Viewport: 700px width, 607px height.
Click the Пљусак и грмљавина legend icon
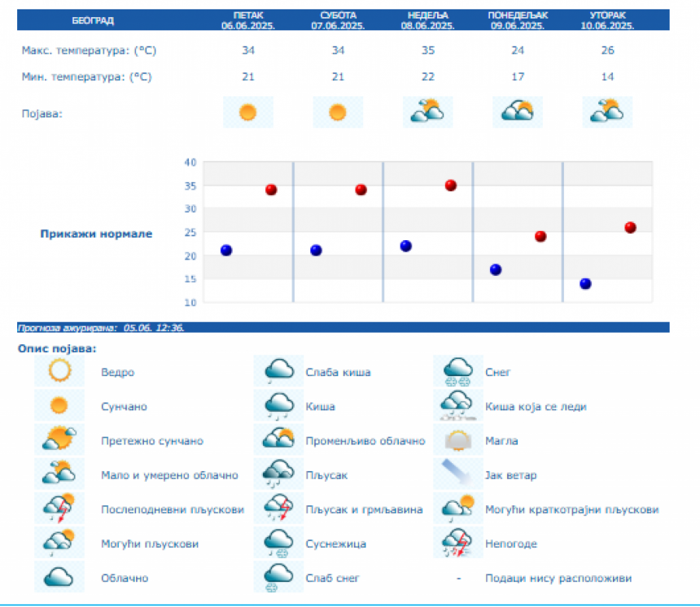click(x=278, y=510)
